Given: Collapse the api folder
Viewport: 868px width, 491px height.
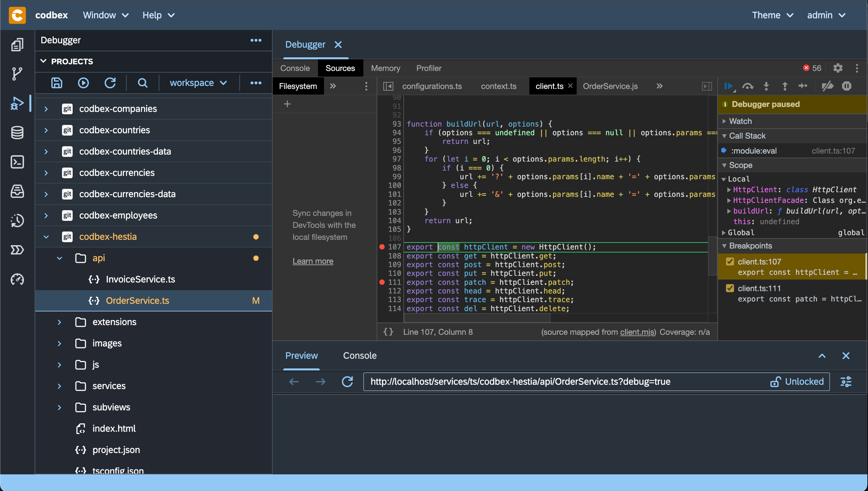Looking at the screenshot, I should point(59,258).
